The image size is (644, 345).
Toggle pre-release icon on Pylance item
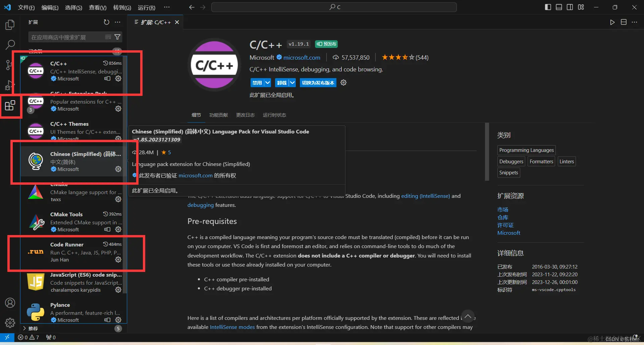107,320
